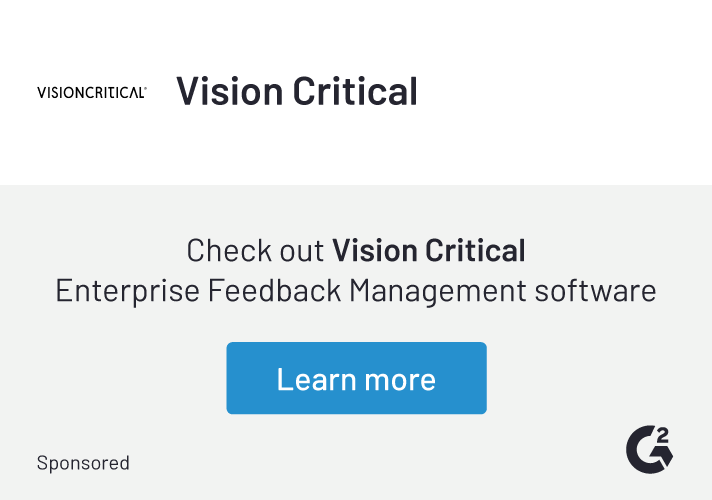
Task: Click the VISIONCRITICAL wordmark logo
Action: point(91,92)
